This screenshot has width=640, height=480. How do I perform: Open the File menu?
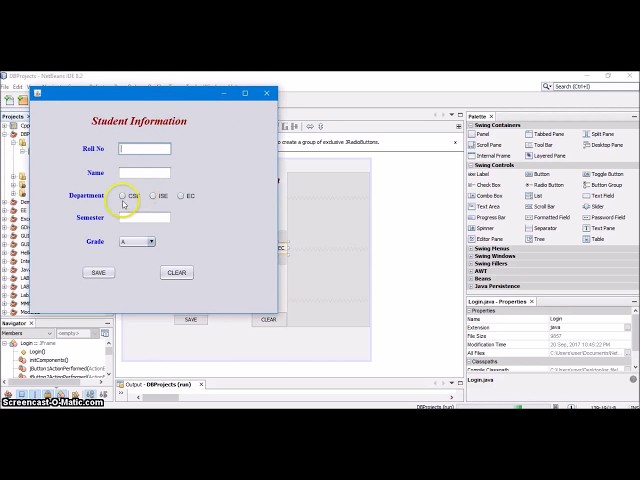5,87
